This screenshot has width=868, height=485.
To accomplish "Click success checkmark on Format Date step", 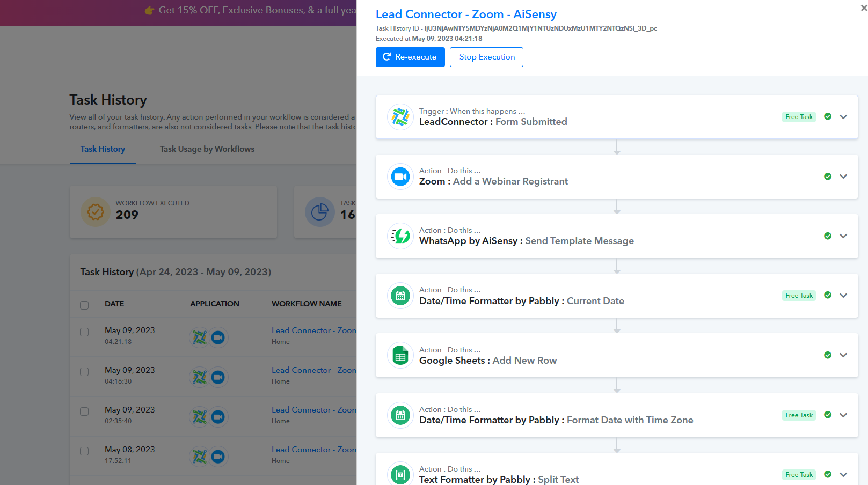I will tap(828, 415).
